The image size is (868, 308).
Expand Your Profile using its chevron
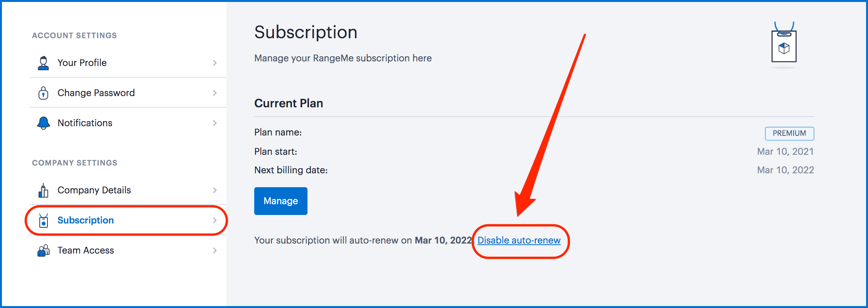[x=215, y=63]
